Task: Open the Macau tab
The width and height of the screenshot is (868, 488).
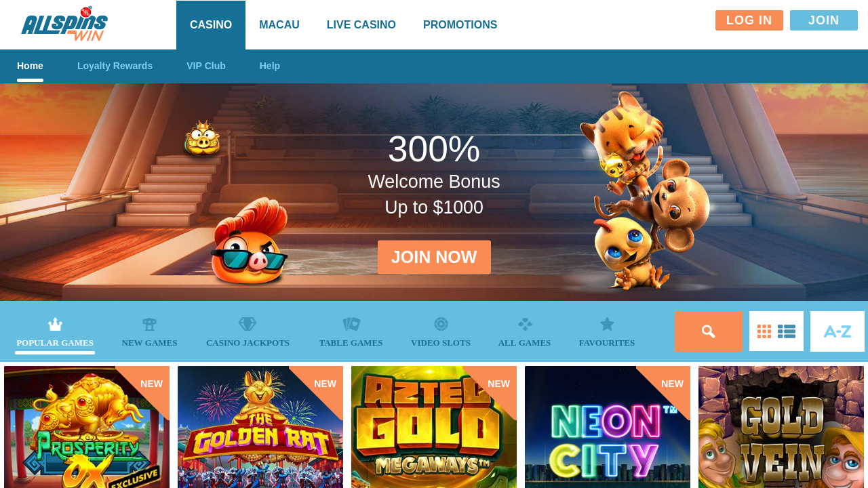Action: [x=279, y=25]
